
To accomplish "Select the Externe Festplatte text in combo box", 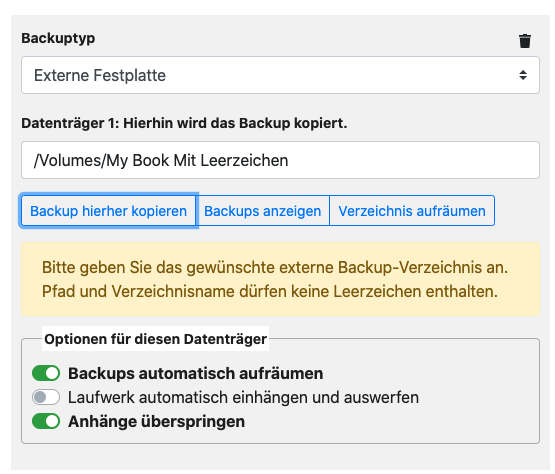I will pyautogui.click(x=100, y=75).
